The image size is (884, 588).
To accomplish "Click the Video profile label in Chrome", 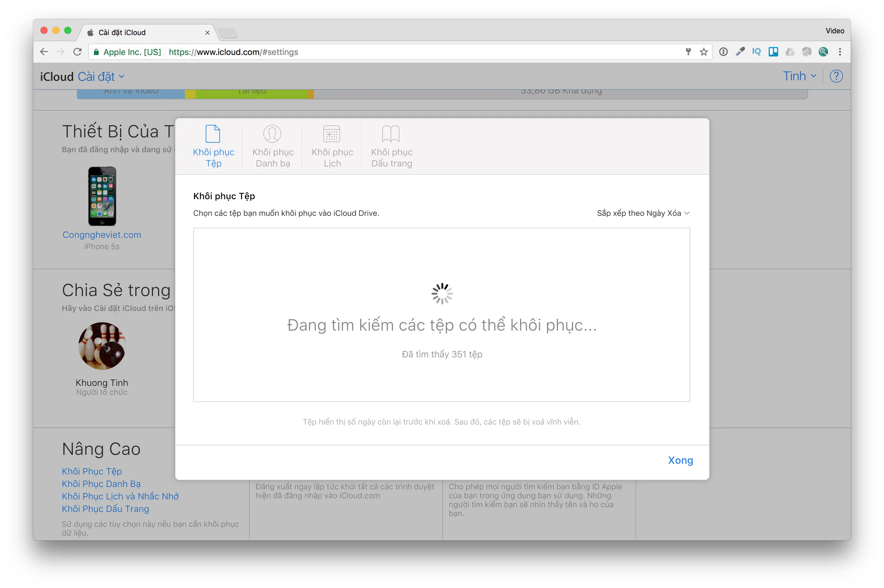I will (x=835, y=31).
